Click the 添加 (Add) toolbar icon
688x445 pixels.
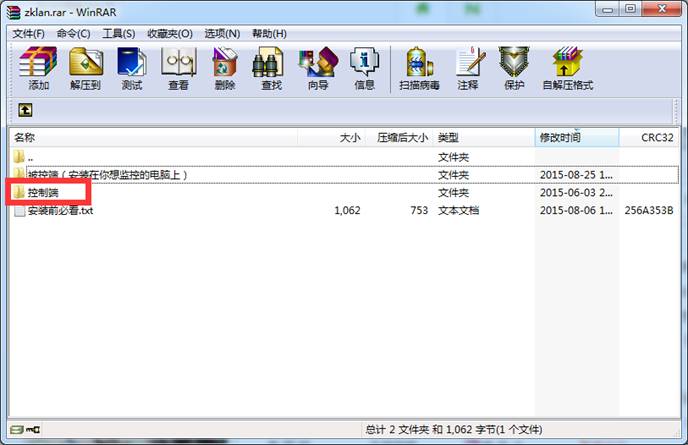point(38,68)
